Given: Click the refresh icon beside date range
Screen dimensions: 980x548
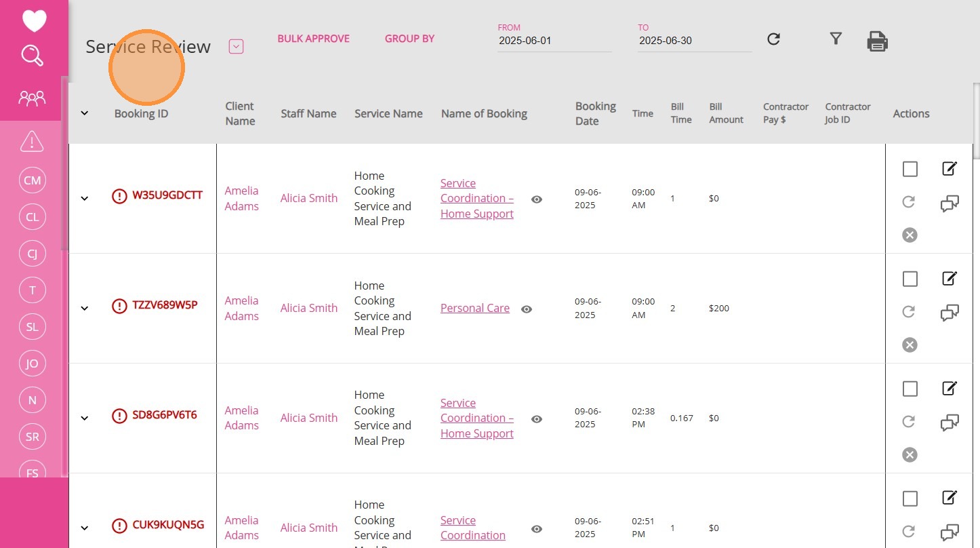Looking at the screenshot, I should point(773,39).
